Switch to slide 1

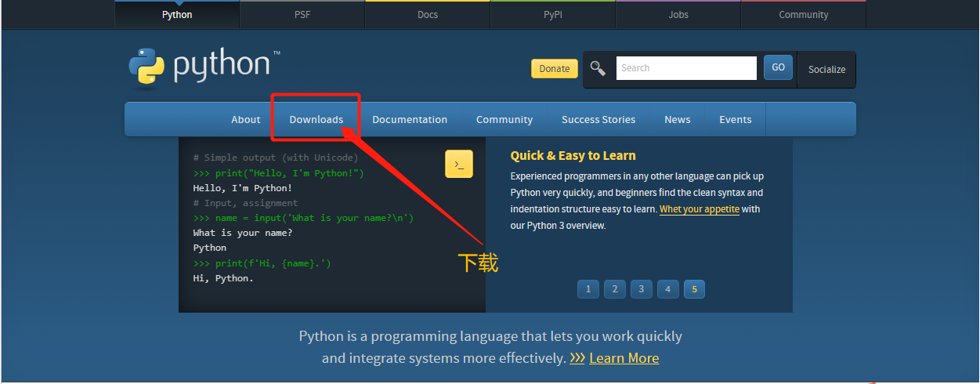[588, 289]
